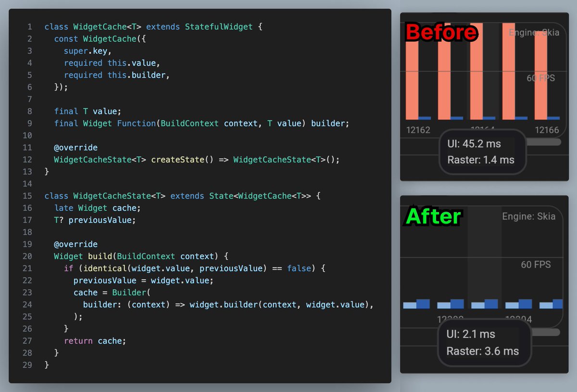Click the horizontal scrollbar thumb in Before chart
The height and width of the screenshot is (392, 577).
point(543,142)
